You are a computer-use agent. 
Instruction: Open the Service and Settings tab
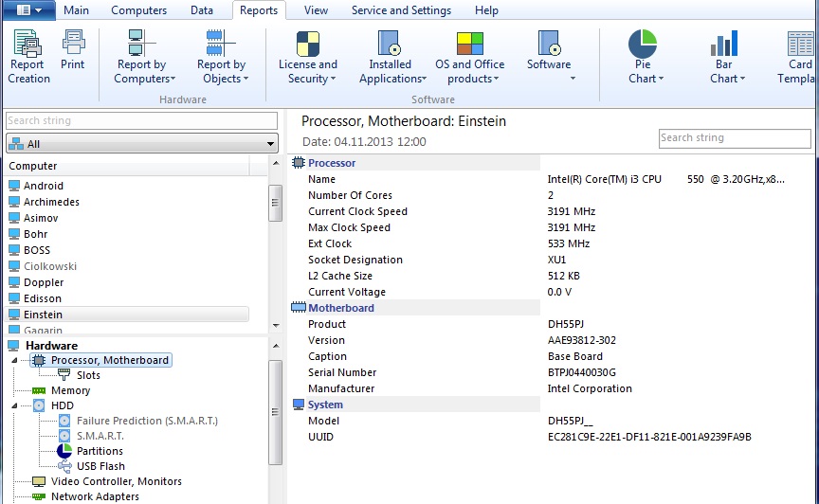(x=401, y=10)
